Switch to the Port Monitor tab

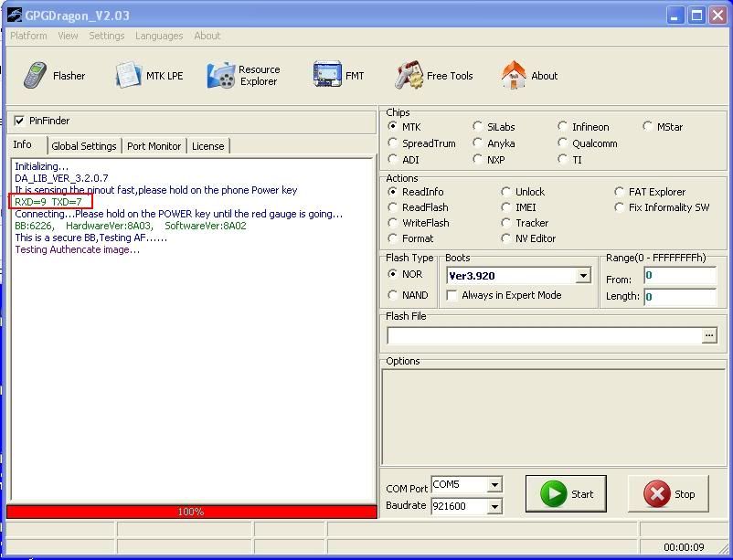click(x=154, y=146)
